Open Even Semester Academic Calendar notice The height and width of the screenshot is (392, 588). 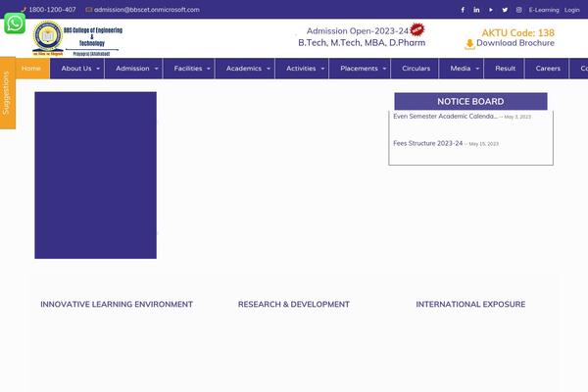point(445,117)
